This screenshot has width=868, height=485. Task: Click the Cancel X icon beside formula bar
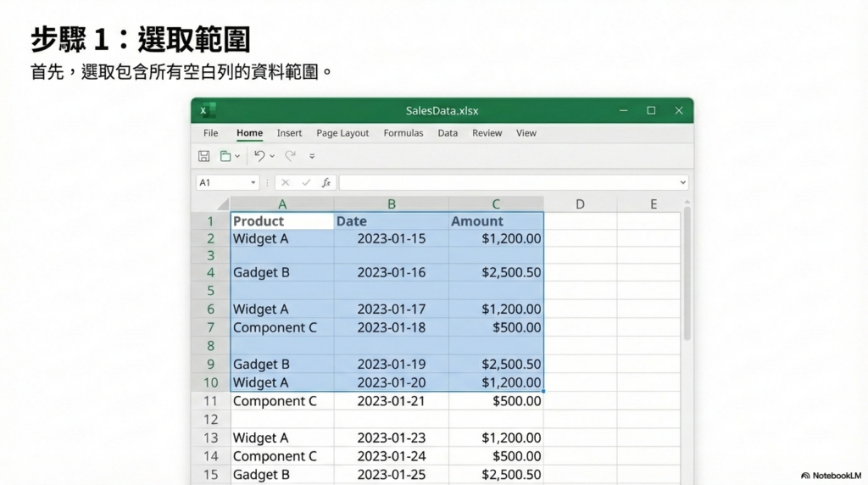(x=286, y=182)
